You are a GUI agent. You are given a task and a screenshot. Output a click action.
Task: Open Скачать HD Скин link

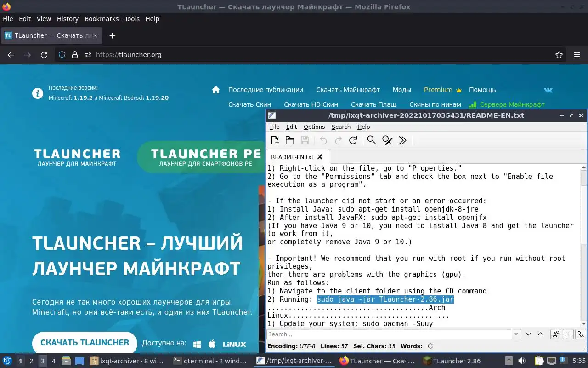point(311,104)
